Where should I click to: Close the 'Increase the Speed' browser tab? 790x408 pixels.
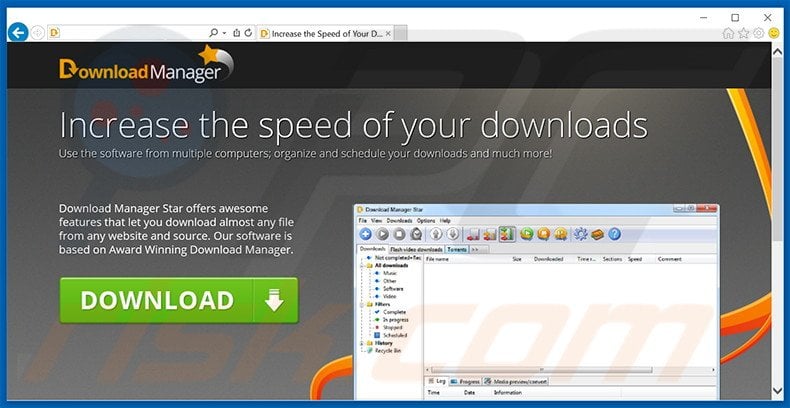(388, 34)
